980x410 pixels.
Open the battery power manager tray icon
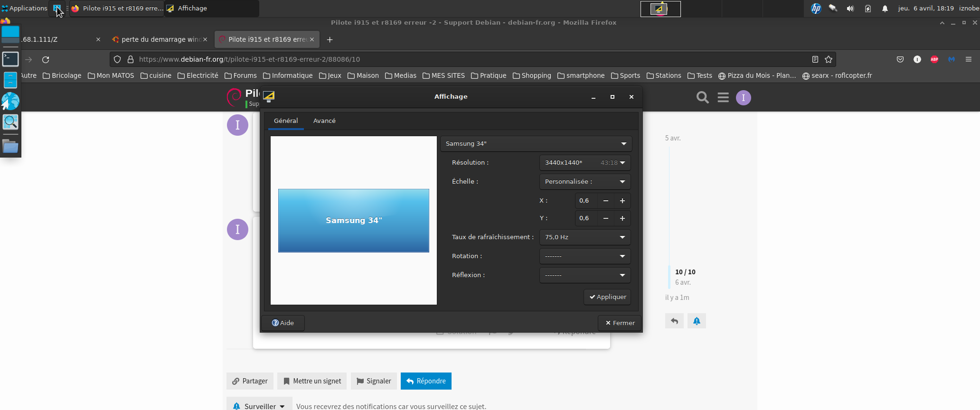click(x=868, y=8)
